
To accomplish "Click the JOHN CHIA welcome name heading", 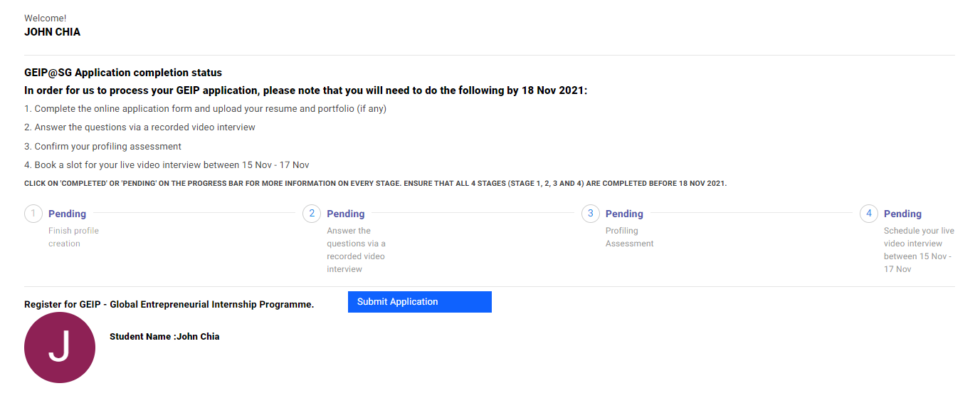I will pyautogui.click(x=52, y=32).
